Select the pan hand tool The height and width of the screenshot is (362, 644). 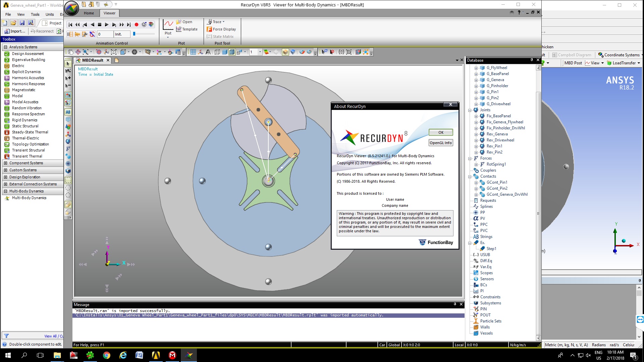[x=70, y=52]
